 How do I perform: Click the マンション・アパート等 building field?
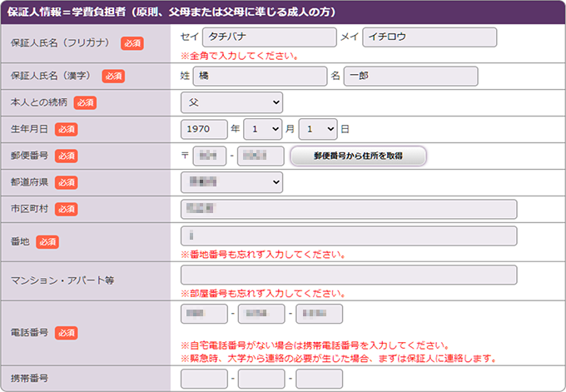[348, 275]
